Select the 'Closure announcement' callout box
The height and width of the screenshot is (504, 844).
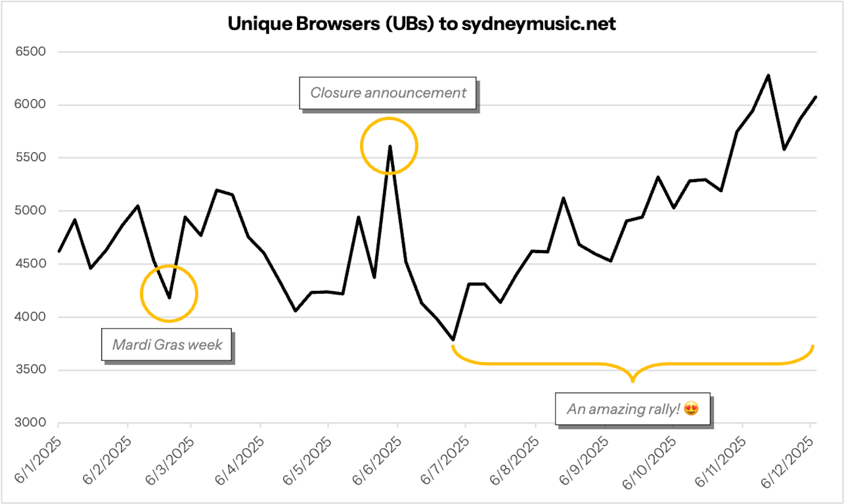388,93
